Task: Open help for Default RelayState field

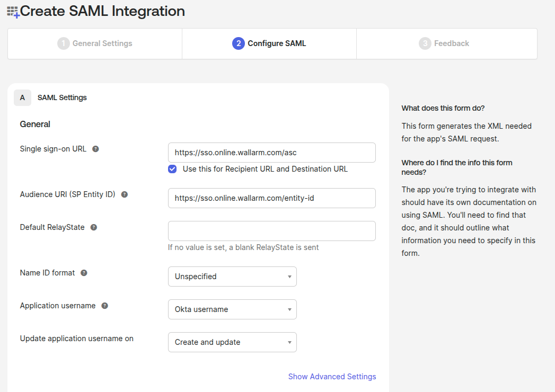Action: 94,227
